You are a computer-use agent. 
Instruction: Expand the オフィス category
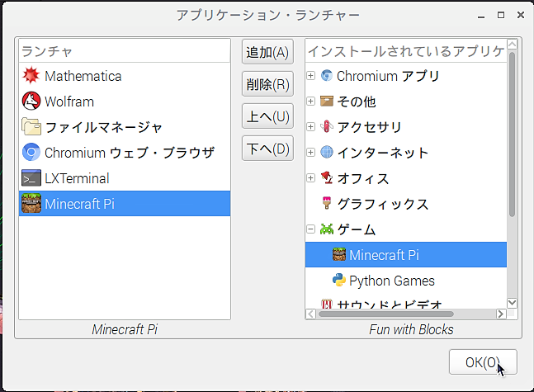pos(311,178)
